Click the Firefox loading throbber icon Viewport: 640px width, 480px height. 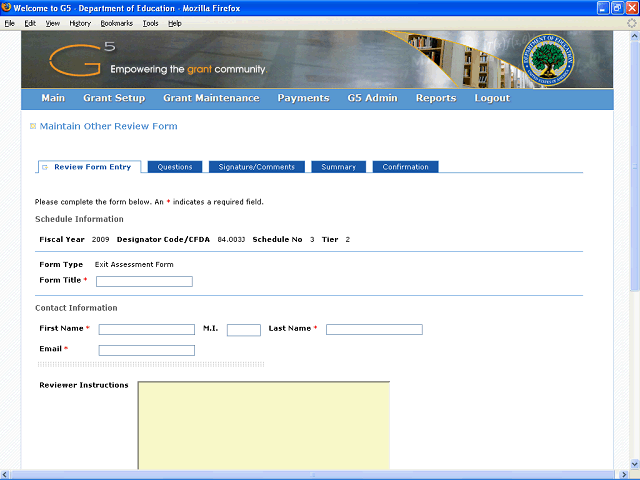(631, 23)
